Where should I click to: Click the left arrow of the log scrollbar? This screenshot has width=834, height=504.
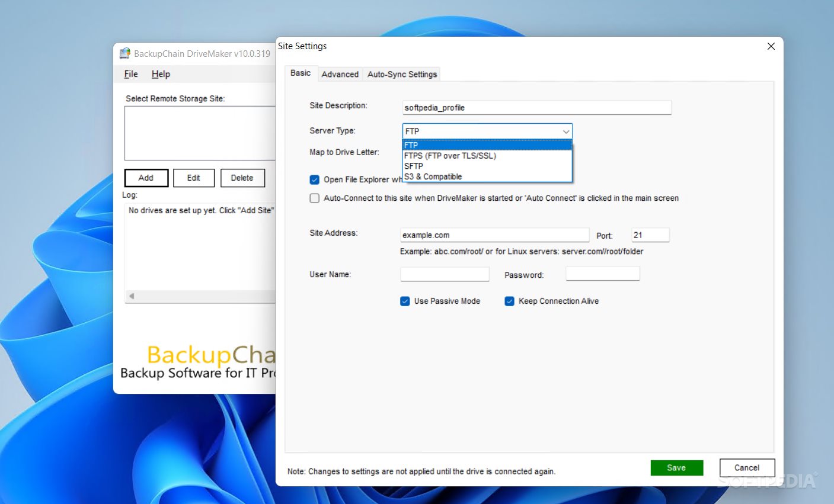click(132, 296)
